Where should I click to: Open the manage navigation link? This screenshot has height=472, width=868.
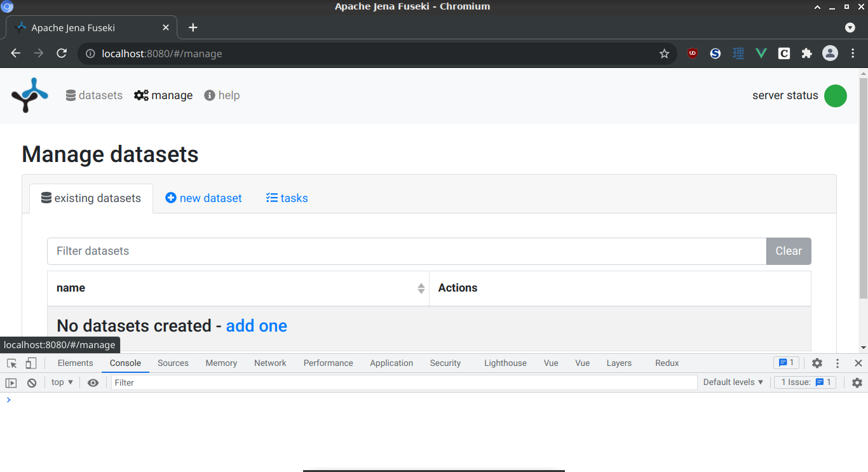click(163, 95)
